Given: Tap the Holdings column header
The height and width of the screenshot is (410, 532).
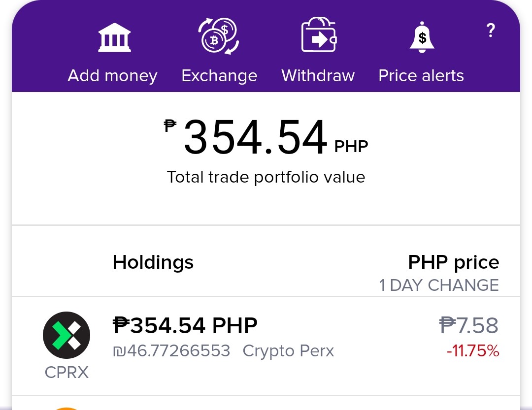Looking at the screenshot, I should pos(153,262).
